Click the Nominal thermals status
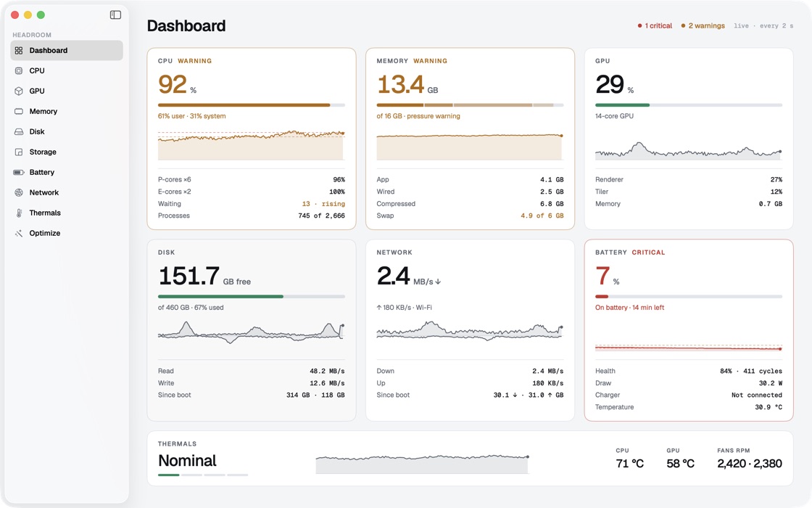Image resolution: width=812 pixels, height=508 pixels. 188,461
